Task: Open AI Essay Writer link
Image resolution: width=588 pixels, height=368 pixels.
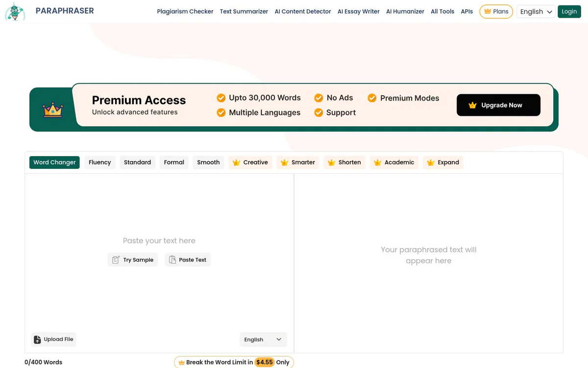Action: click(x=359, y=11)
